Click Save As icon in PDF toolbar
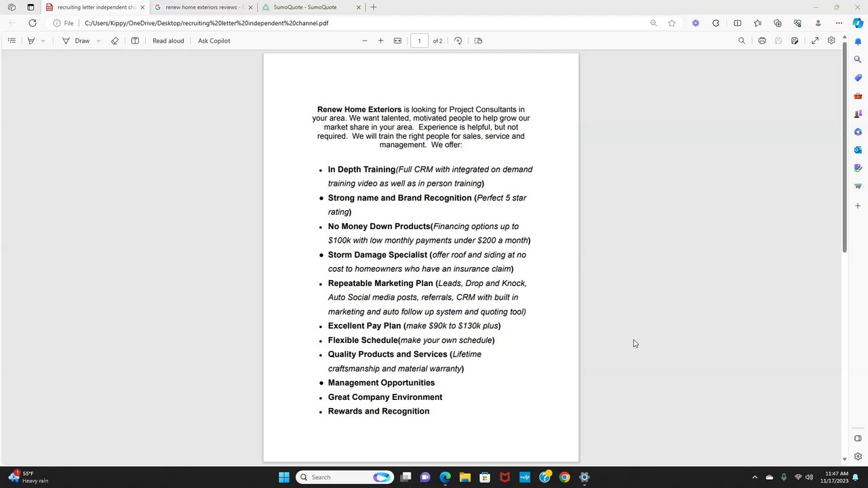Screen dimensions: 868x488 795,41
